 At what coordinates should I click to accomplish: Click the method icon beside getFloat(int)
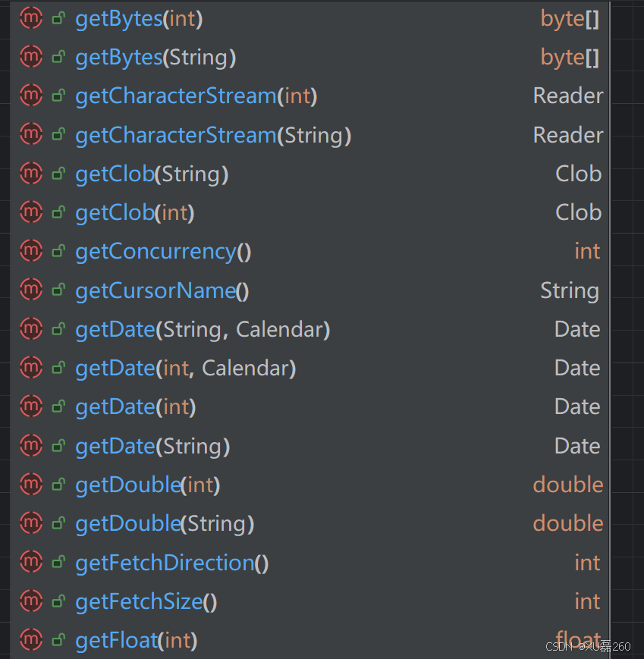coord(30,639)
